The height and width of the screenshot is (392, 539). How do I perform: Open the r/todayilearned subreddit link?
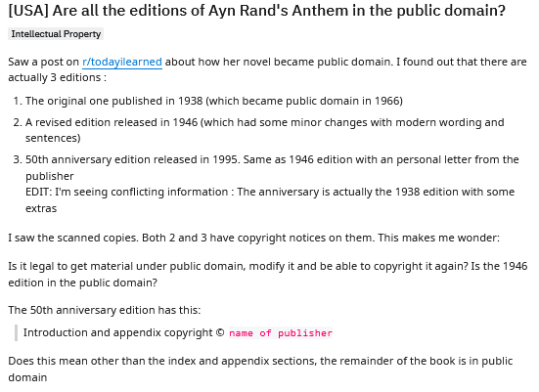pos(122,63)
